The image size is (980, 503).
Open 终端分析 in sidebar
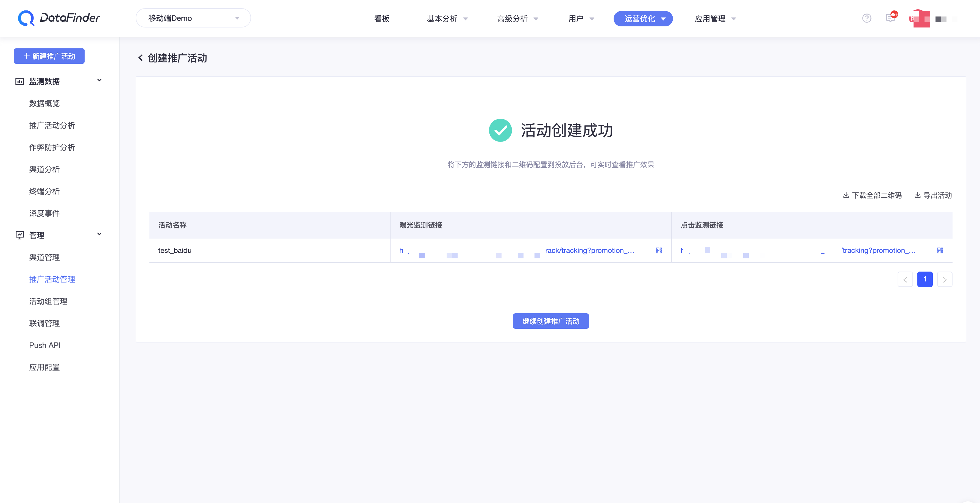[44, 191]
